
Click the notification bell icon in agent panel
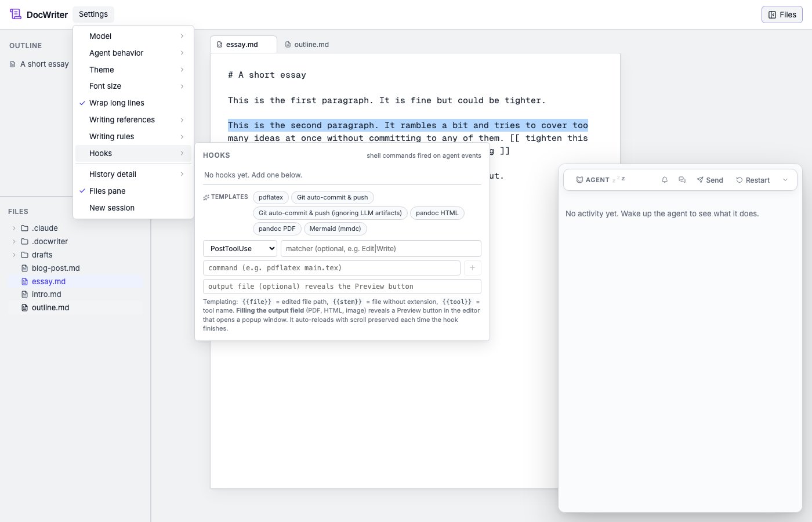665,180
